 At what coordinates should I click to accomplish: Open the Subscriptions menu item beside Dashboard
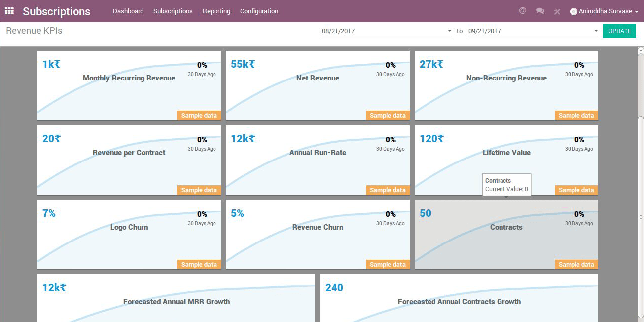[173, 11]
